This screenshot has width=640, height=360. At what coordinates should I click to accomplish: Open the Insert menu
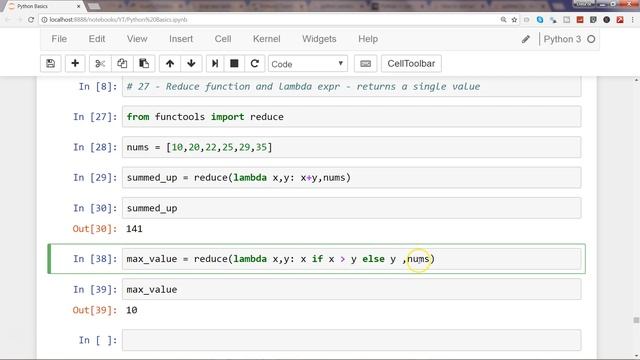(181, 39)
